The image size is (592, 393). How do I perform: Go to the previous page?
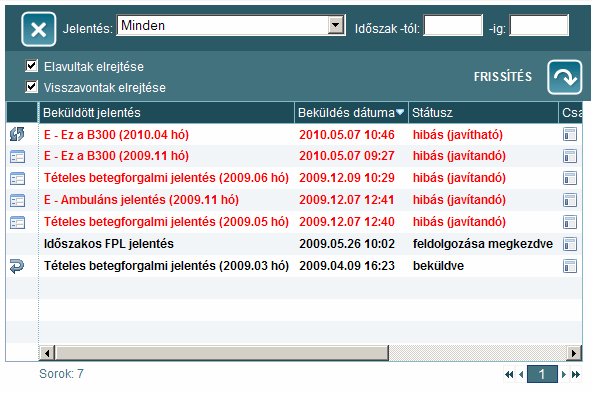pos(521,375)
